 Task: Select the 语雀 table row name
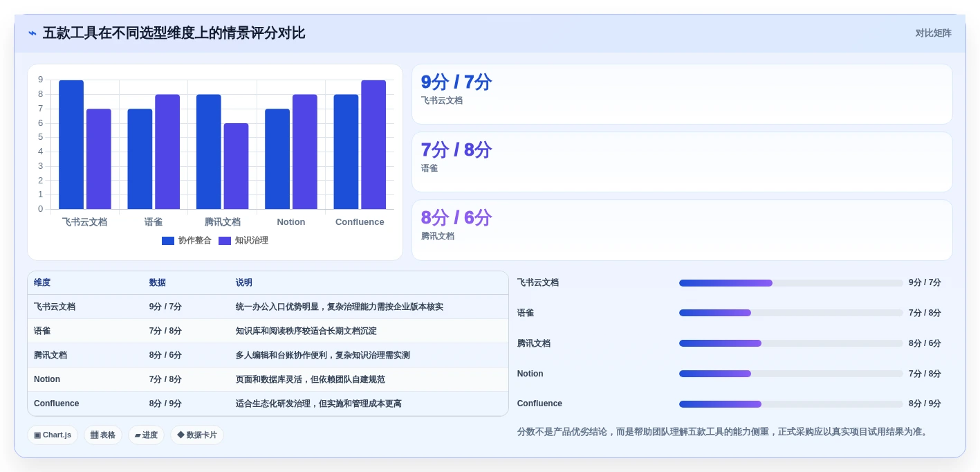42,332
